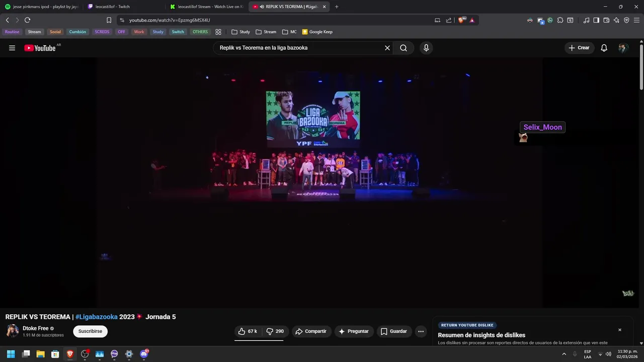Open the extensions puzzle icon
Screen dimensions: 644x362
point(560,20)
